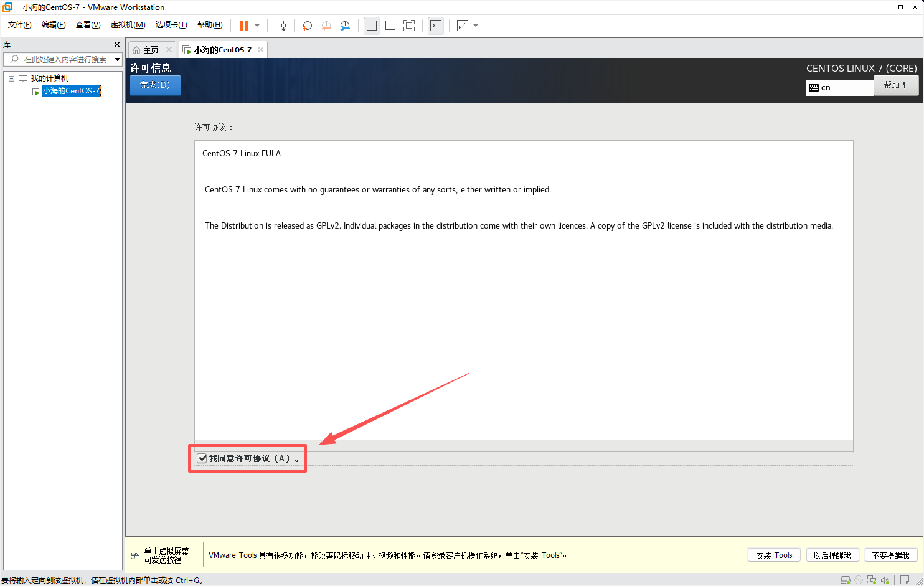
Task: Open the 文件(F) menu
Action: 20,25
